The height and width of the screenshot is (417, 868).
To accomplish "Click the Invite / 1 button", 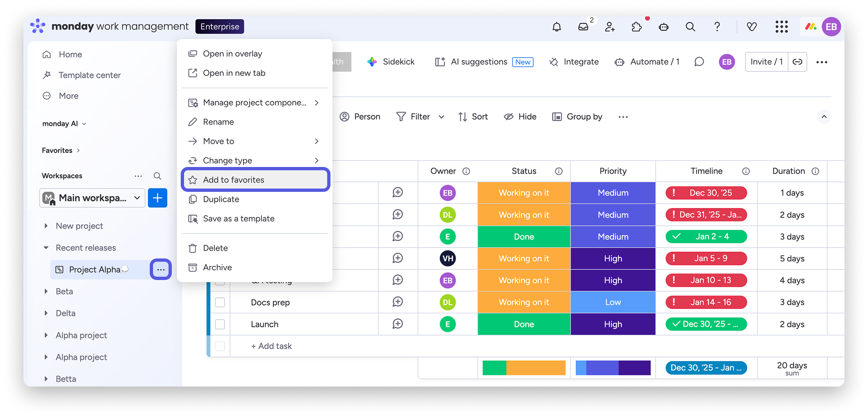I will coord(767,62).
